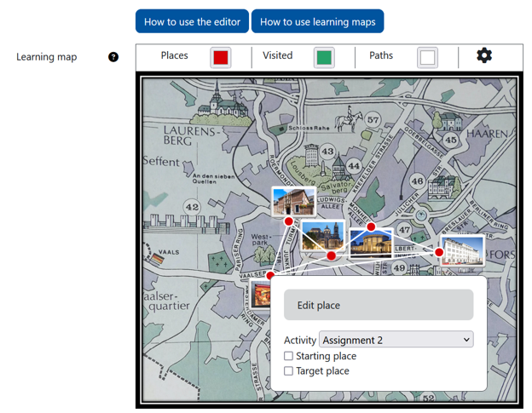The image size is (532, 413).
Task: Open the learning map settings gear
Action: click(483, 56)
